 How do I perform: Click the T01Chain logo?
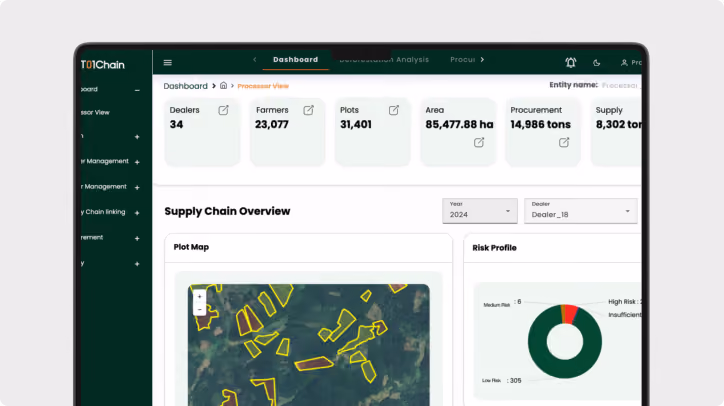coord(103,65)
